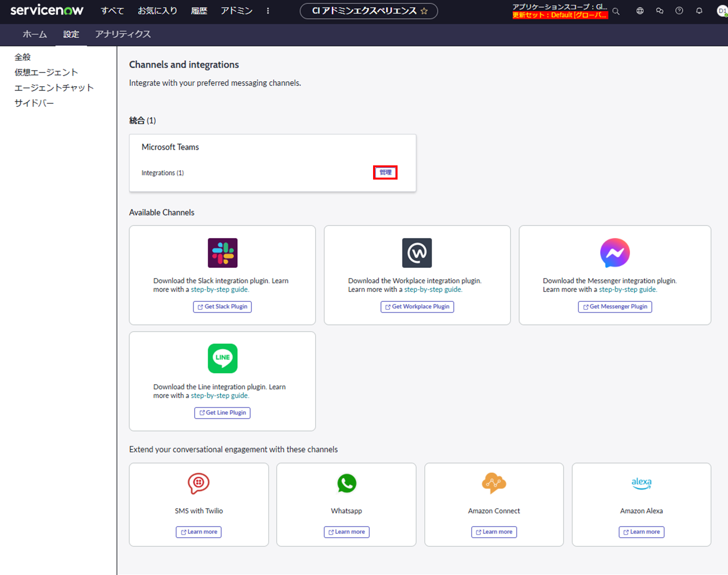Open Messenger step-by-step guide link
The width and height of the screenshot is (728, 575).
628,290
